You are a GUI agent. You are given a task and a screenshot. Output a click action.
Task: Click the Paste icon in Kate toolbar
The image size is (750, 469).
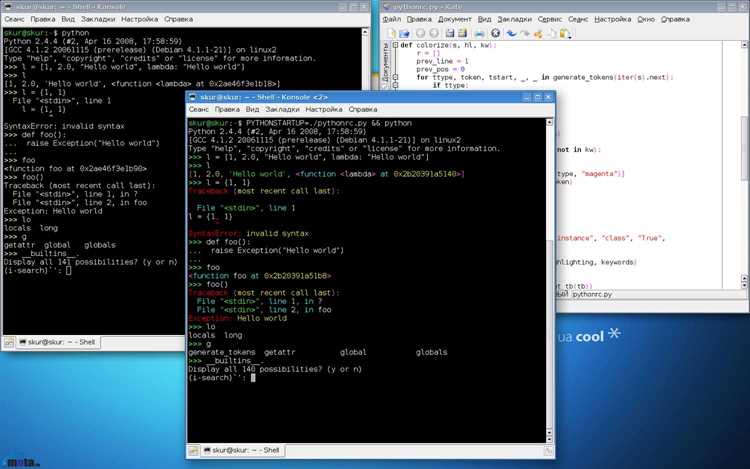tap(565, 33)
